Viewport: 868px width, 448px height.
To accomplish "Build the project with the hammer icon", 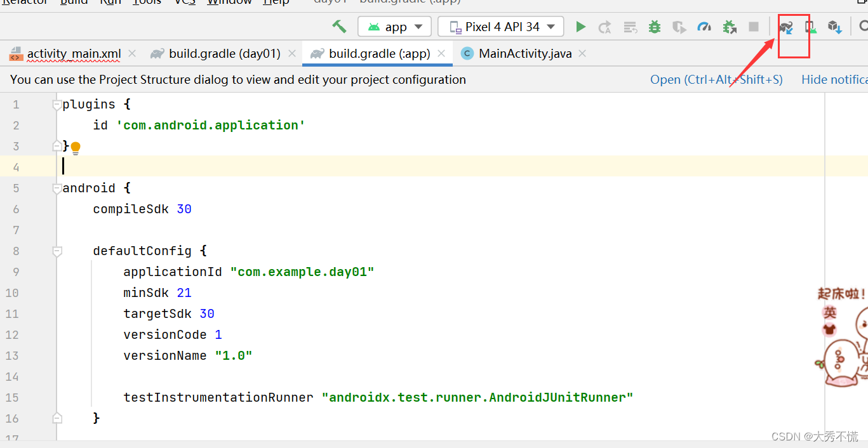I will pyautogui.click(x=338, y=26).
